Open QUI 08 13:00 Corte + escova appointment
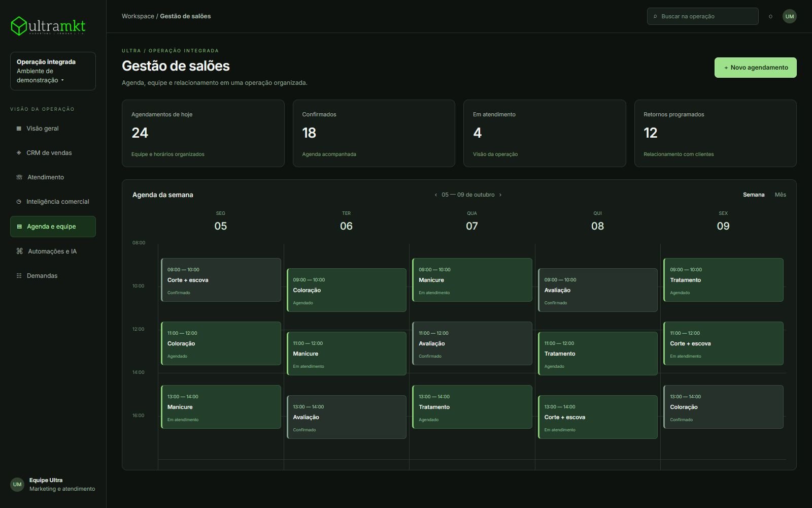The height and width of the screenshot is (508, 812). coord(598,417)
